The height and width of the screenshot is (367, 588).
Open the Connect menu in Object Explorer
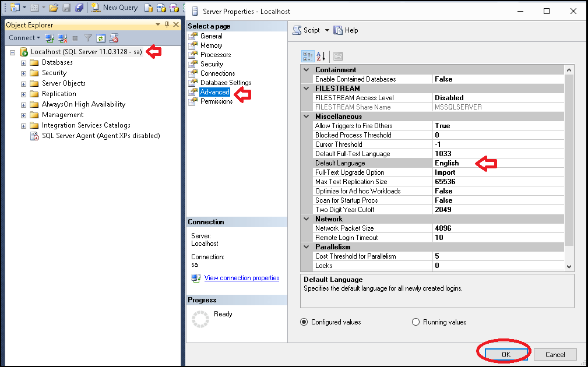pos(23,37)
